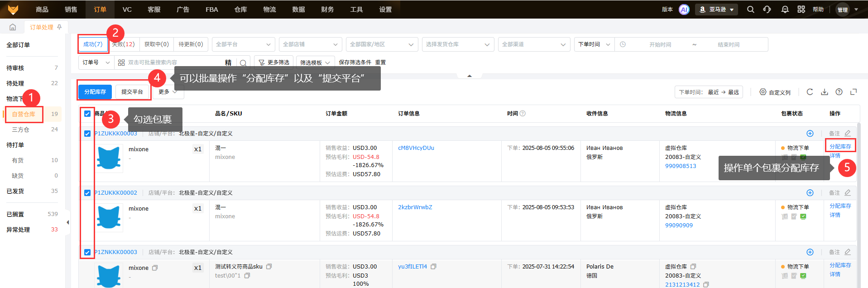Switch to the 获取中(0) tab
This screenshot has height=288, width=868.
pyautogui.click(x=157, y=44)
